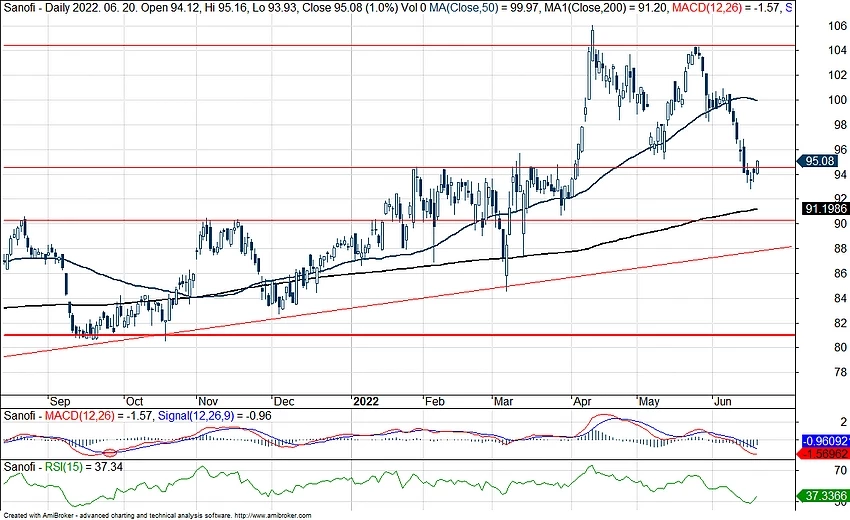Click the 78 price axis label
Viewport: 850px width, 520px height.
840,372
